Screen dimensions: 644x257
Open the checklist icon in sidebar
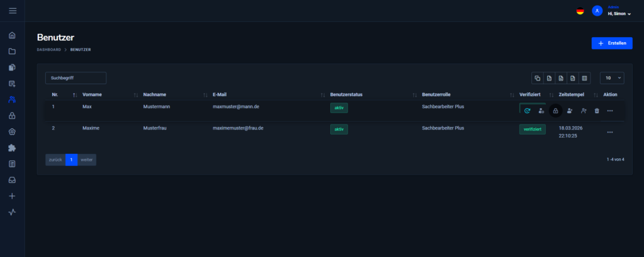click(x=12, y=164)
